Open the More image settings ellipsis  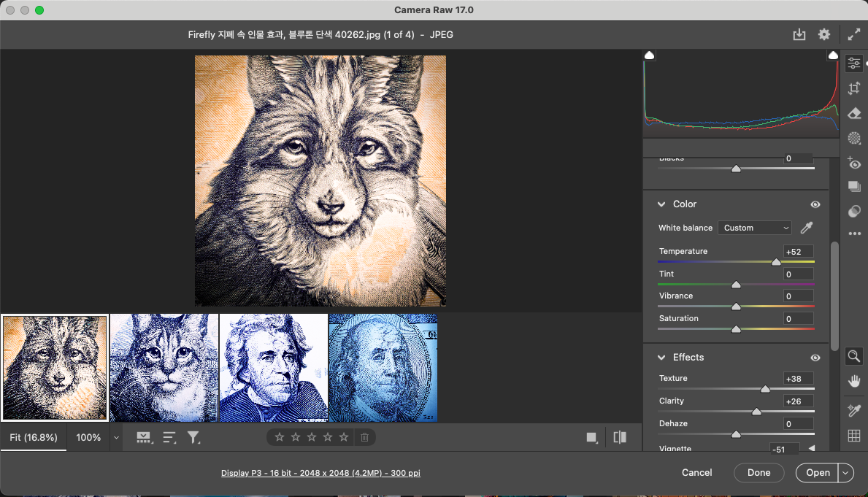coord(854,234)
